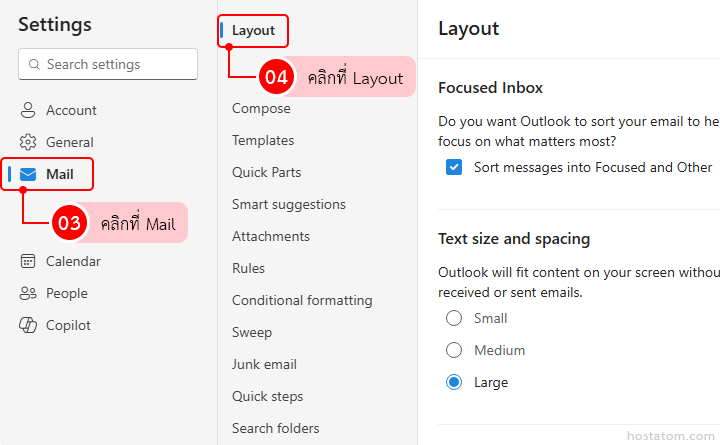The image size is (720, 445).
Task: Uncheck Sort messages into Focused and Other
Action: tap(454, 167)
